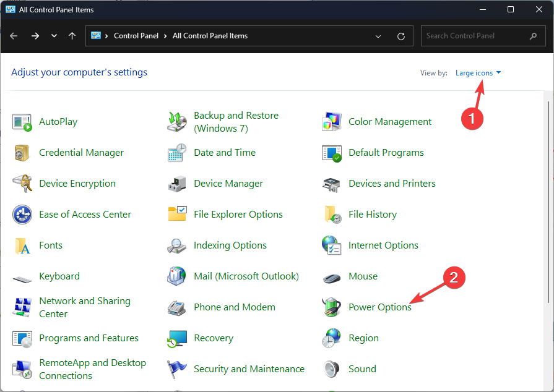Open the Power Options battery icon
This screenshot has width=554, height=392.
click(x=331, y=307)
